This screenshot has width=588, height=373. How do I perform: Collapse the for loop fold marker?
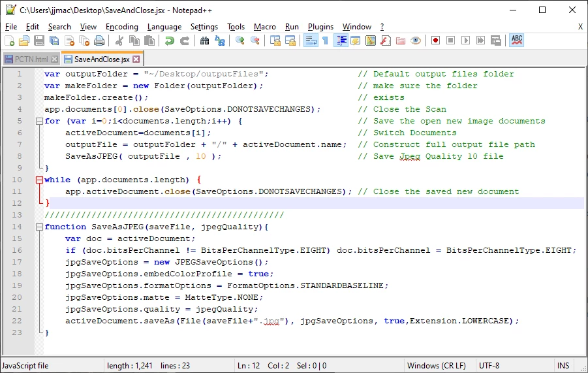click(x=39, y=121)
